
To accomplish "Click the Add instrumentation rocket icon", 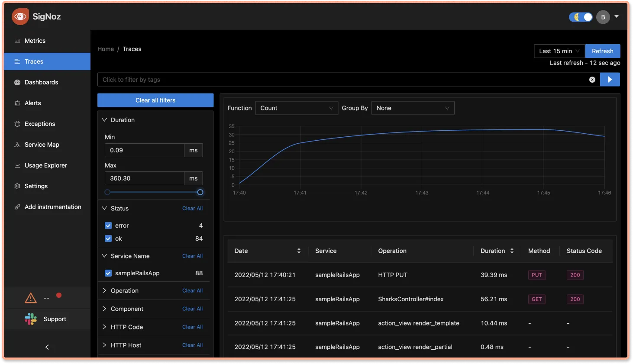I will (x=17, y=207).
